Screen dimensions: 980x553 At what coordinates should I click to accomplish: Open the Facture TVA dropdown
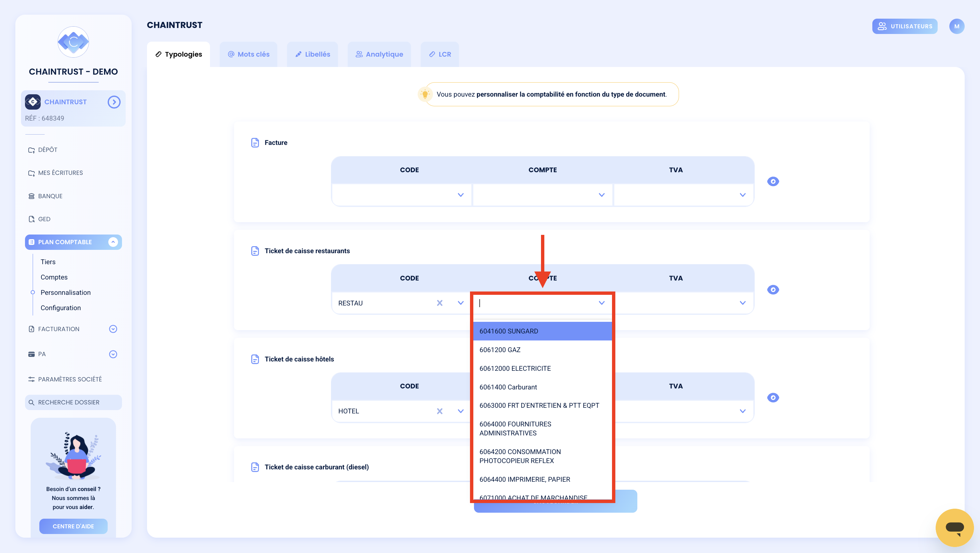pos(684,195)
